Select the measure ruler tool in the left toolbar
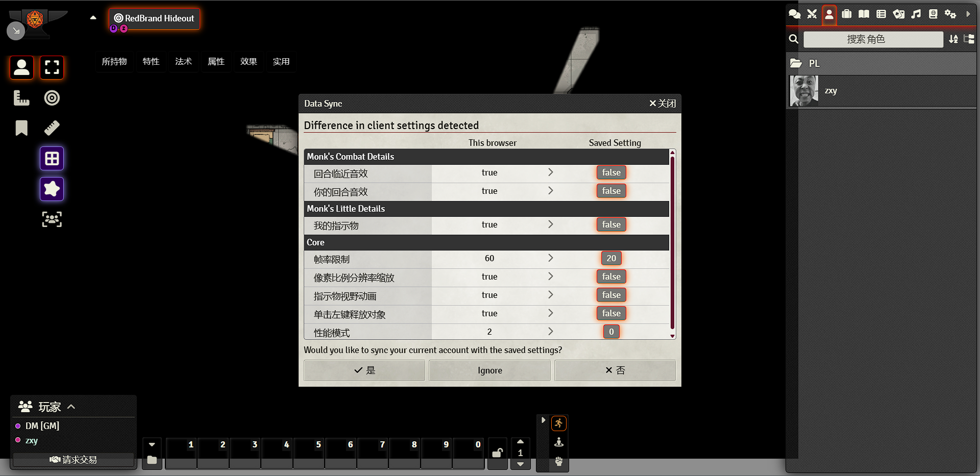The height and width of the screenshot is (476, 980). pyautogui.click(x=52, y=128)
